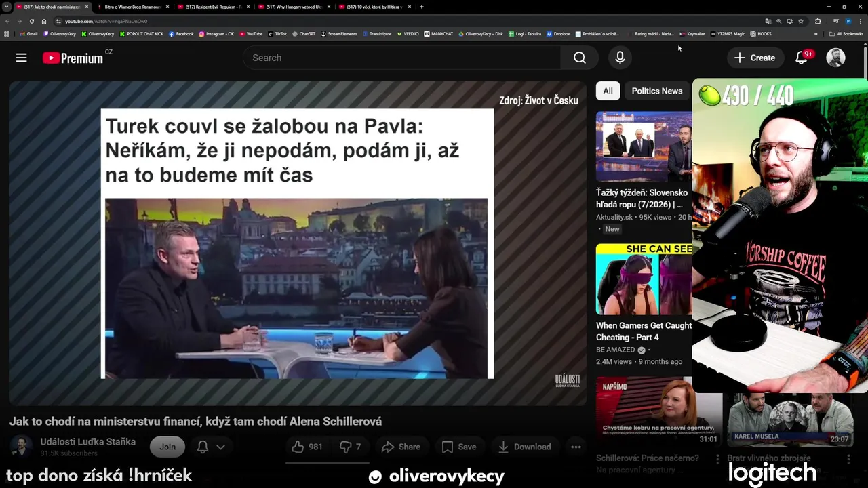Open the YT2MP3 Magic bookmark

pos(727,33)
